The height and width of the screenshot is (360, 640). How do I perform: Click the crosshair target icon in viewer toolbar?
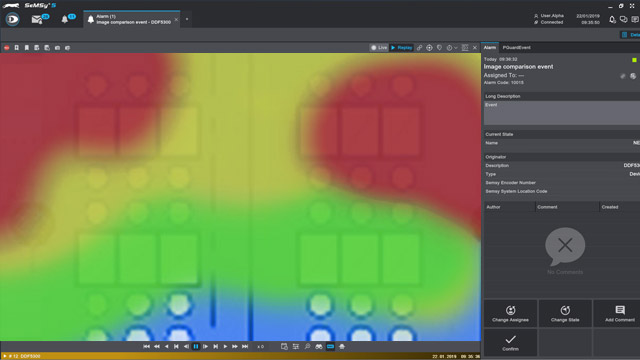(429, 48)
